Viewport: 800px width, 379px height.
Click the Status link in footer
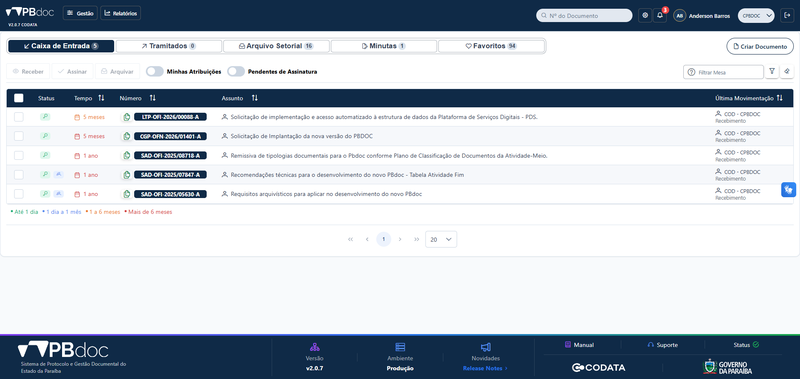click(746, 345)
